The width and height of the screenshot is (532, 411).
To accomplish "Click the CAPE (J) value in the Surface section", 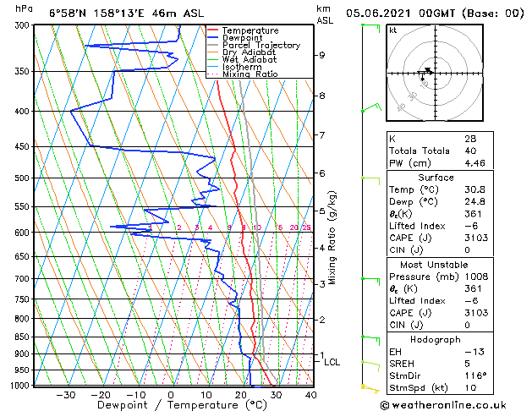I will (476, 238).
